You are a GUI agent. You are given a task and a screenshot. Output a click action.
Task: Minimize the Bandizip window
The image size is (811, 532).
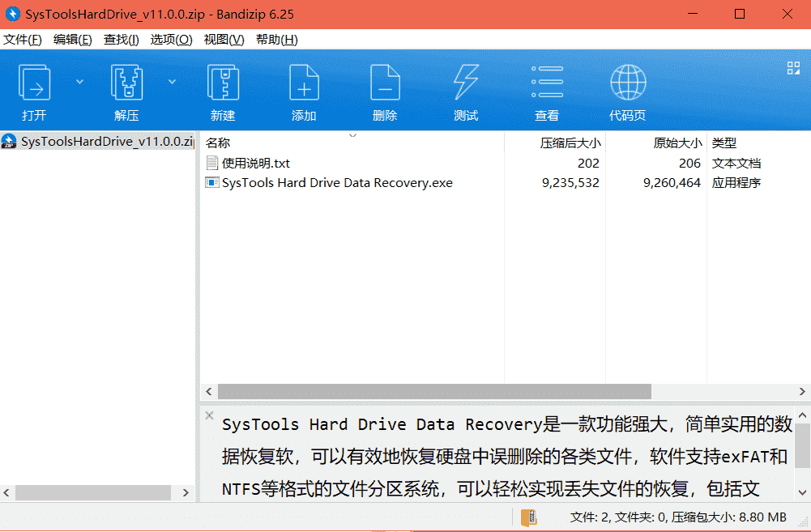[x=693, y=14]
